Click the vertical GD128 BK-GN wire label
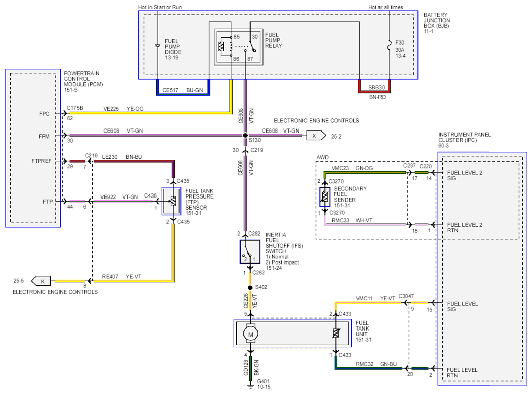The width and height of the screenshot is (532, 394). point(251,368)
